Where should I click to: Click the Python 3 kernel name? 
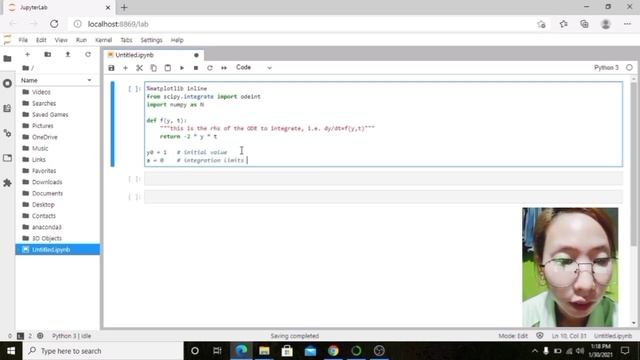coord(606,67)
